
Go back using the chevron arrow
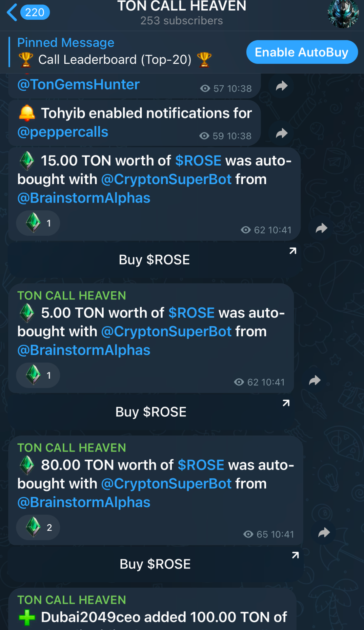click(x=12, y=12)
